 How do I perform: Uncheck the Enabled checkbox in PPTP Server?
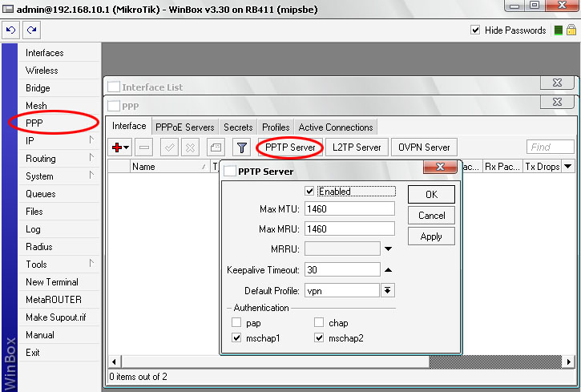coord(309,191)
